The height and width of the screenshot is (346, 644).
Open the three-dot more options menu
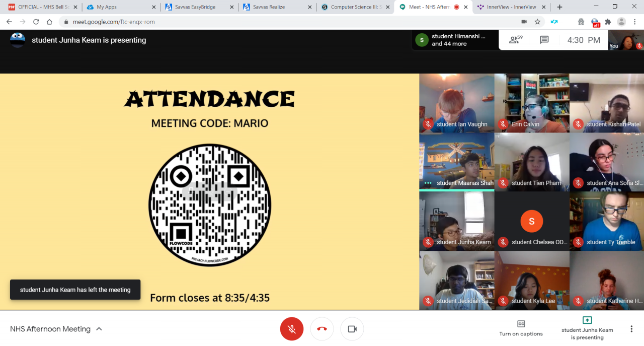pos(631,329)
